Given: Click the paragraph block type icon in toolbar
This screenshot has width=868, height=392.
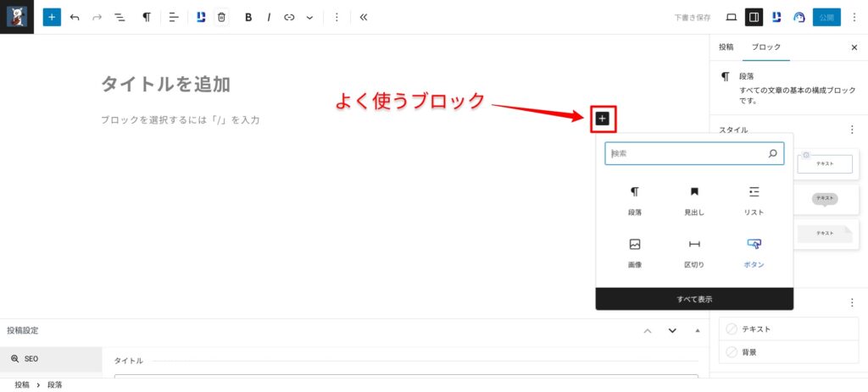Looking at the screenshot, I should point(147,17).
